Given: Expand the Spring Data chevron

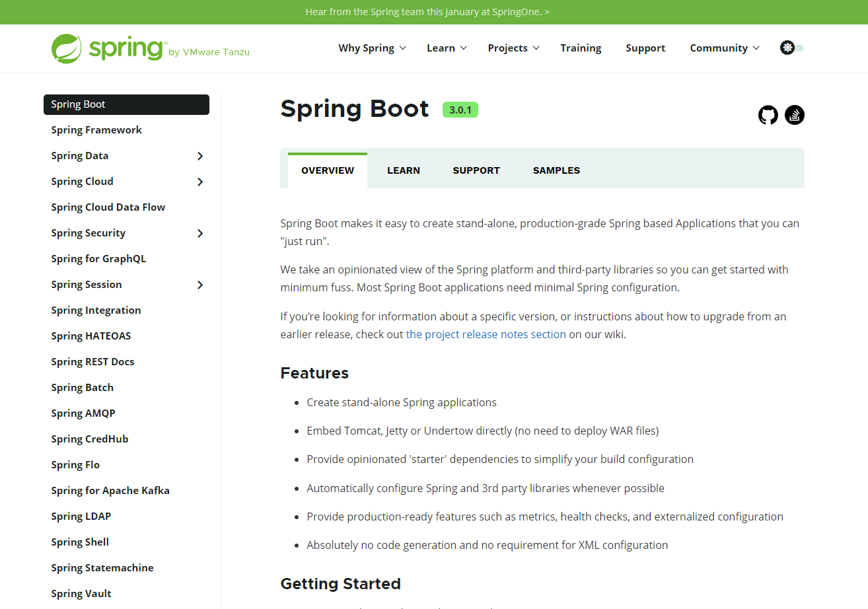Looking at the screenshot, I should [200, 156].
